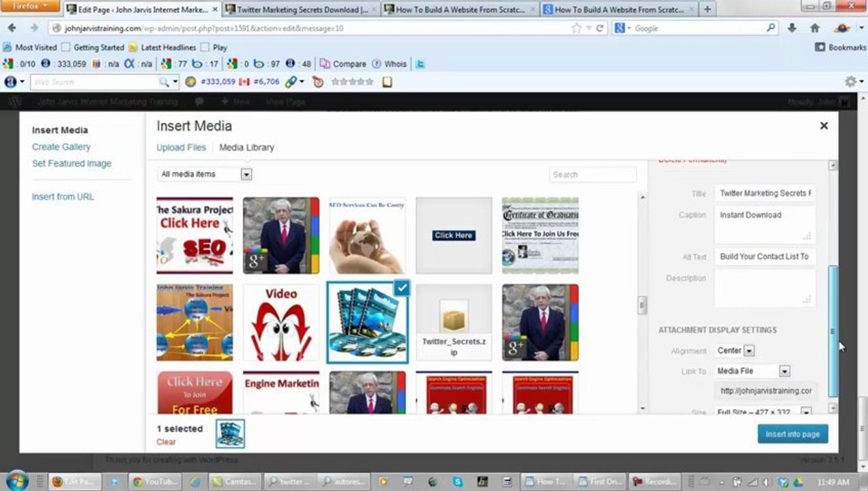Image resolution: width=868 pixels, height=491 pixels.
Task: Open Twitter icon in the SEO toolbar
Action: tap(421, 64)
